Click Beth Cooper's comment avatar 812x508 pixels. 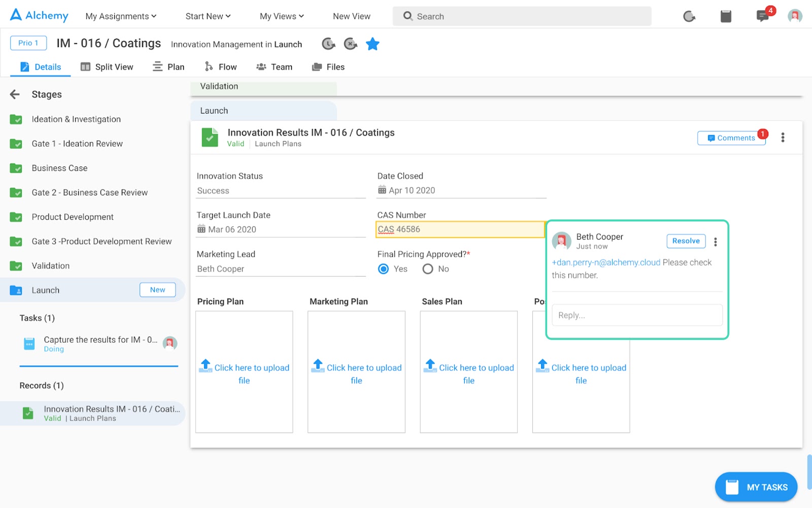[562, 241]
